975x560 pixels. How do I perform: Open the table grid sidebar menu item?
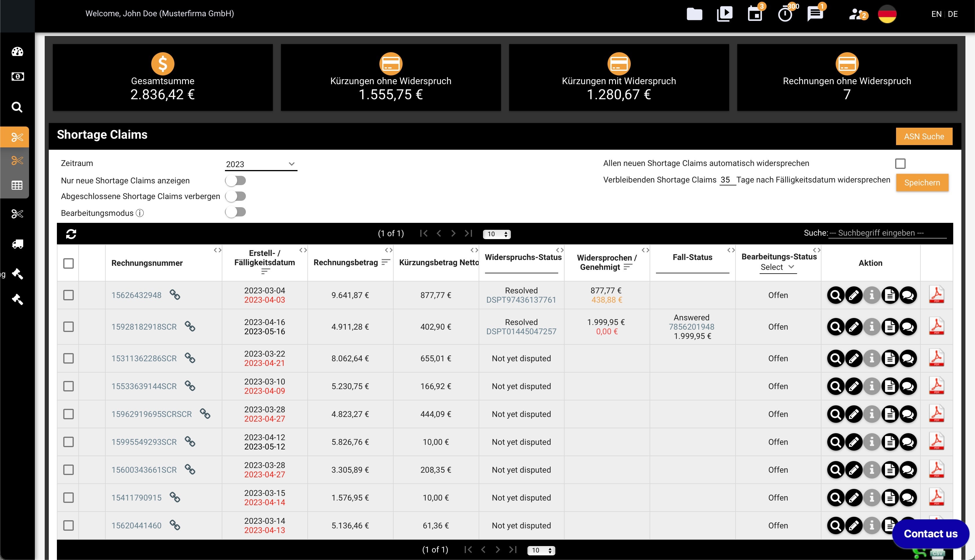click(x=17, y=185)
